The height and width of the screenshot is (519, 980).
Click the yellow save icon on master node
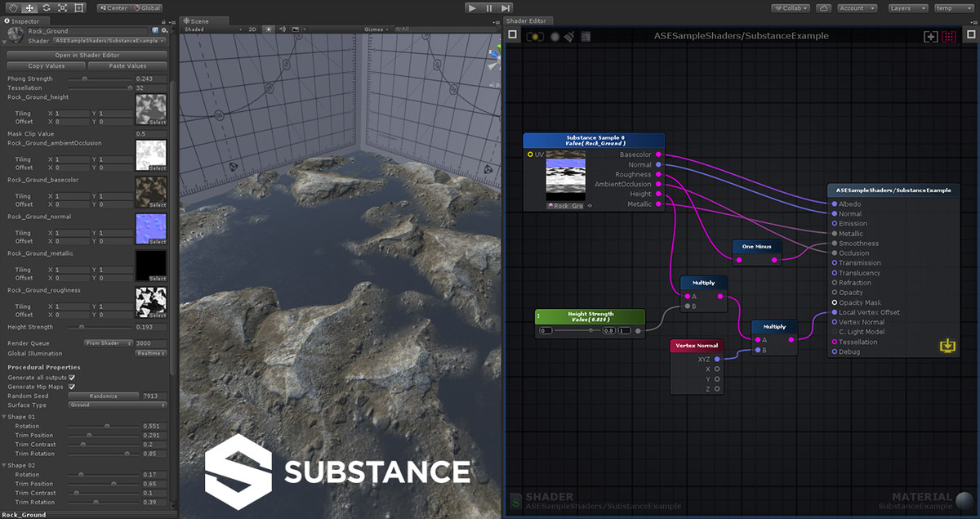[947, 346]
